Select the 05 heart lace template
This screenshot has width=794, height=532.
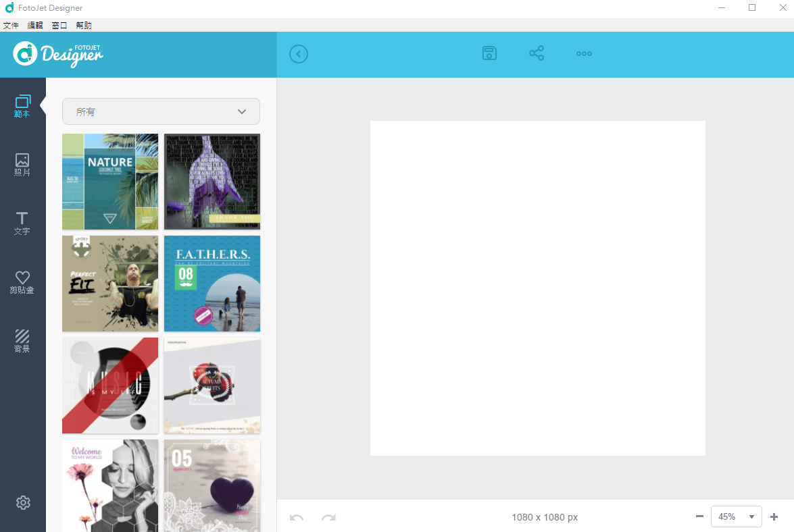tap(212, 485)
